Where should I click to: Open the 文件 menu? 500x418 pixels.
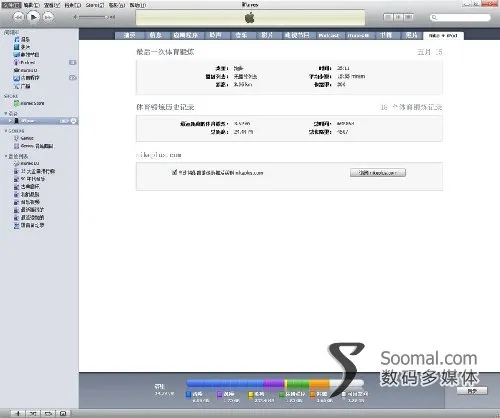coord(11,5)
